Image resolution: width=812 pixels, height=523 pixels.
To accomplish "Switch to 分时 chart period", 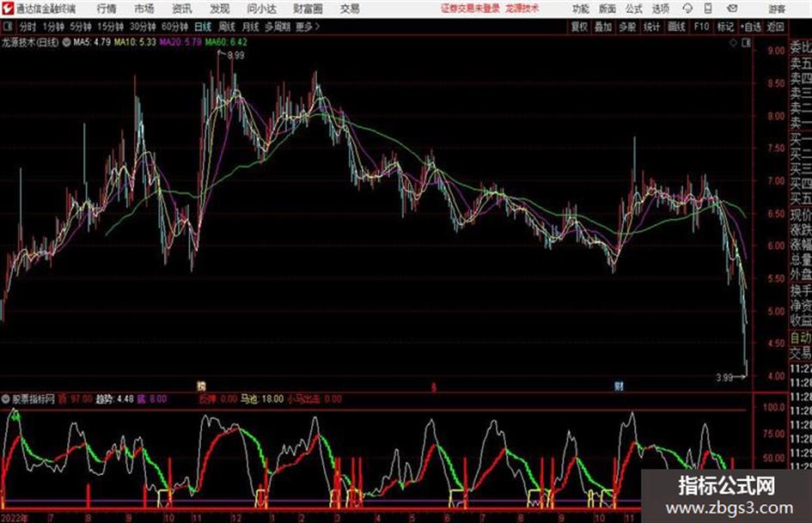I will (x=27, y=27).
